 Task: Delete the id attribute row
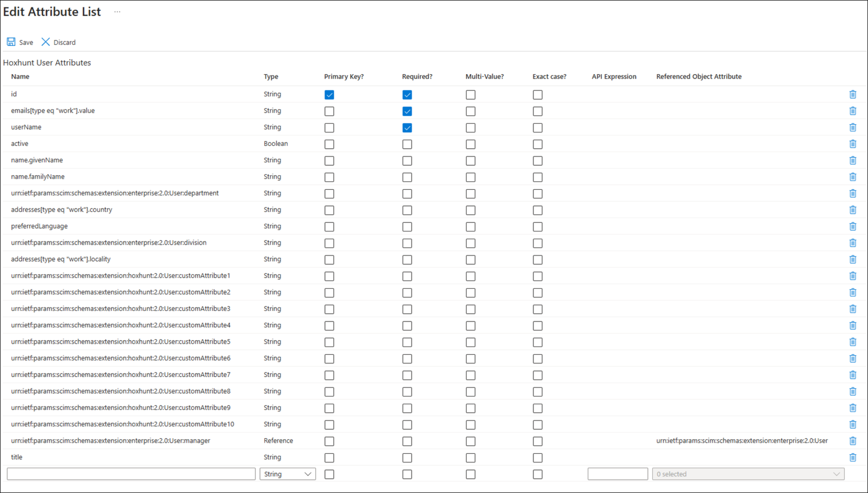[853, 94]
